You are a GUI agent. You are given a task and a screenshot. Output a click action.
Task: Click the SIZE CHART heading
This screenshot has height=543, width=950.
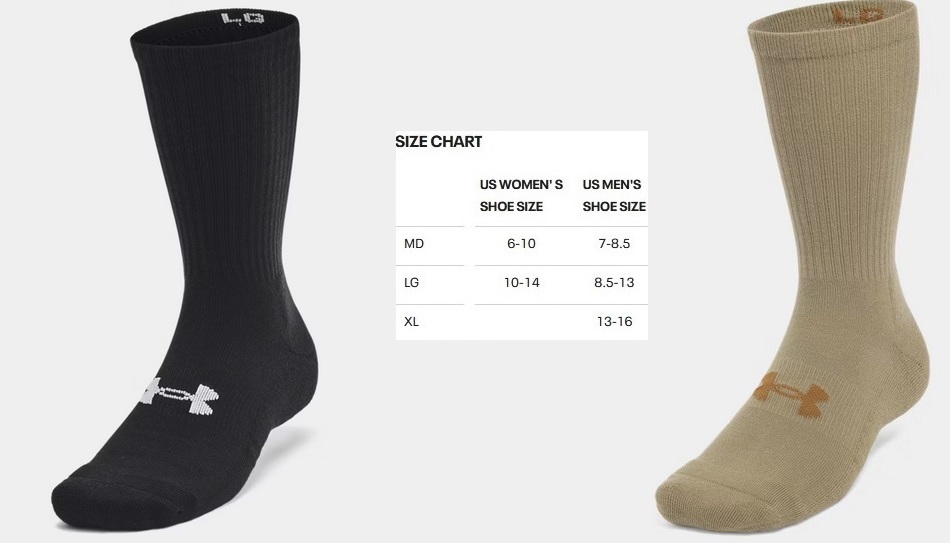click(x=439, y=142)
